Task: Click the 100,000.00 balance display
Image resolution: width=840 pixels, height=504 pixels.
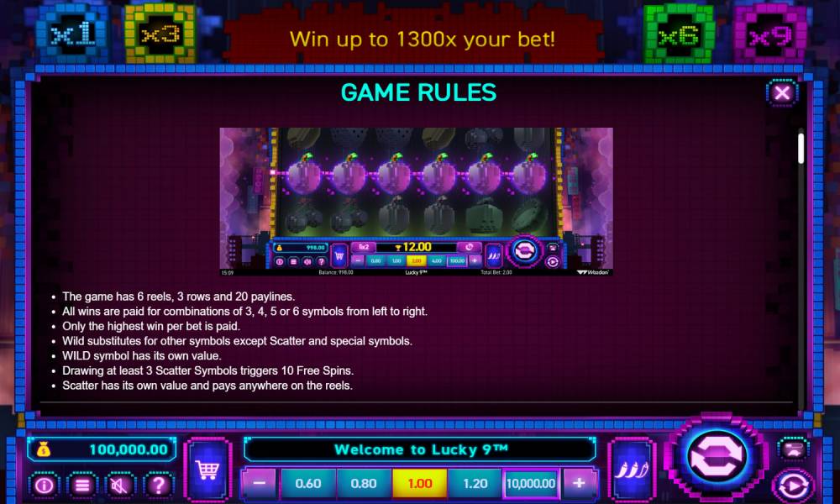Action: [x=102, y=449]
